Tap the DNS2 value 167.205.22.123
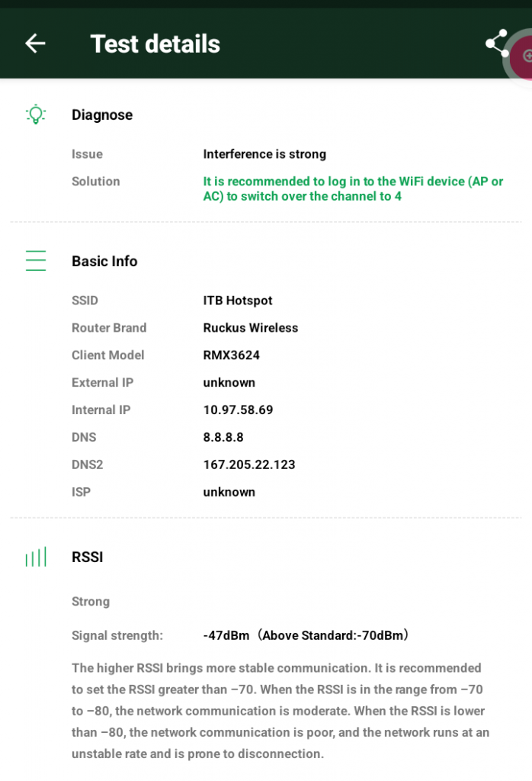Screen dimensions: 532x781 249,465
